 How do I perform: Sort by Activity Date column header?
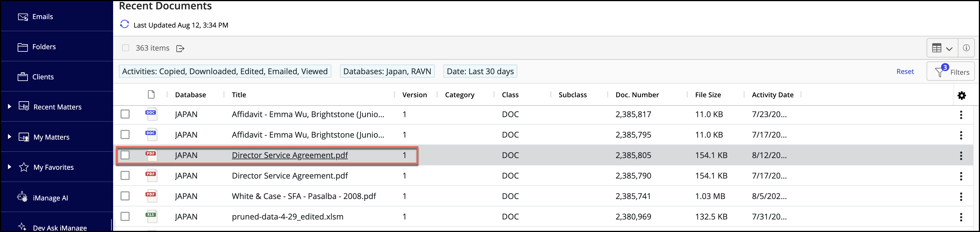click(772, 95)
